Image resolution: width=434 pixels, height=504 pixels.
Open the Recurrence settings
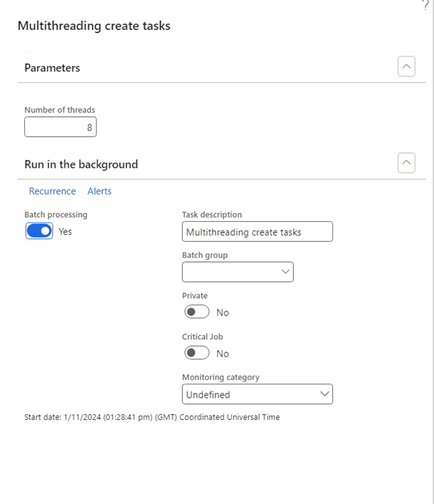pyautogui.click(x=52, y=191)
